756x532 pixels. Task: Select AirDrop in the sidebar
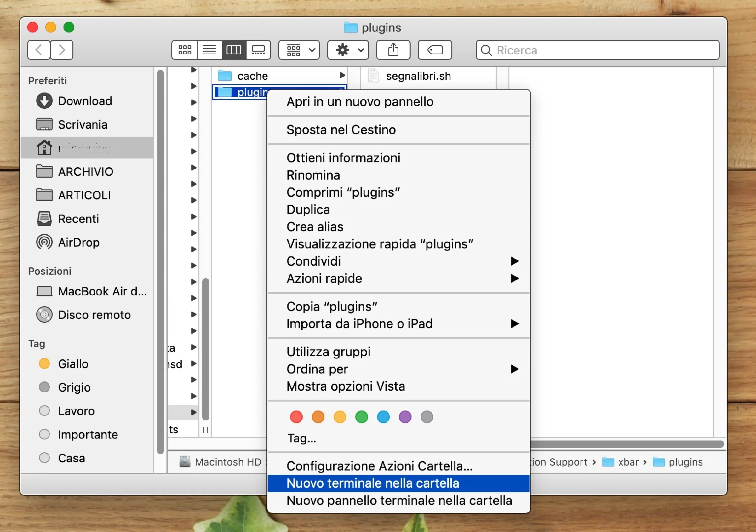[x=78, y=242]
